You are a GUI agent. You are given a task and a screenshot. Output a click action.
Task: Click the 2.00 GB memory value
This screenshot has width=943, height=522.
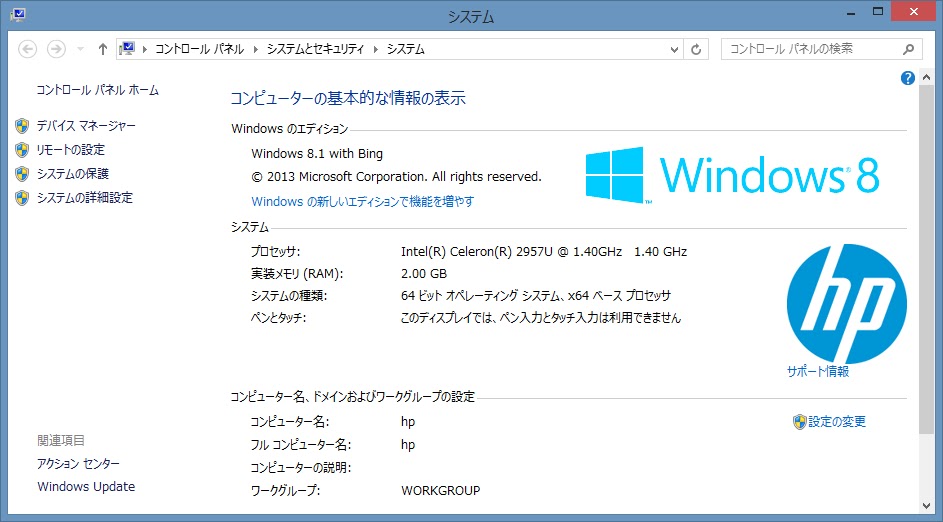(424, 274)
